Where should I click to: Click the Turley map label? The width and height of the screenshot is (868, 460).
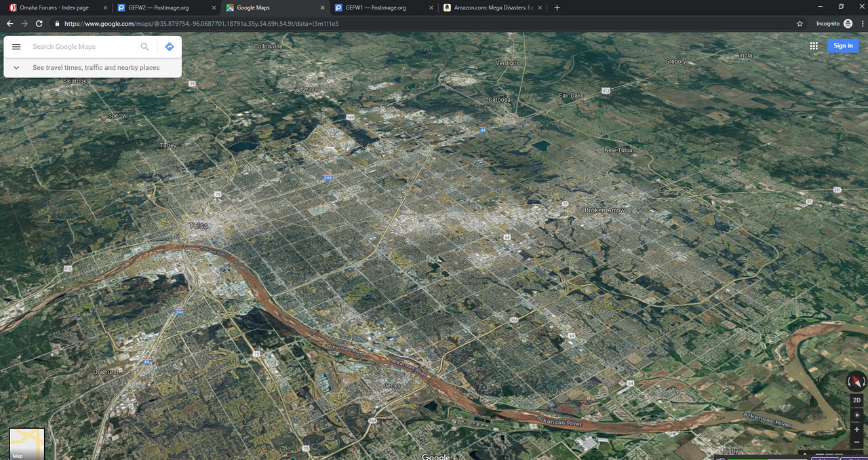click(x=167, y=145)
